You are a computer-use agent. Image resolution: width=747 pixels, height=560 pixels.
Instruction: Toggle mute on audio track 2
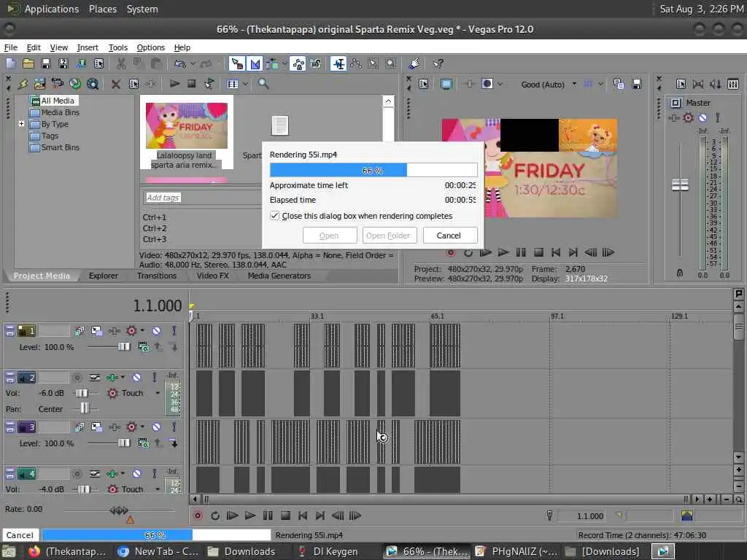(x=136, y=378)
